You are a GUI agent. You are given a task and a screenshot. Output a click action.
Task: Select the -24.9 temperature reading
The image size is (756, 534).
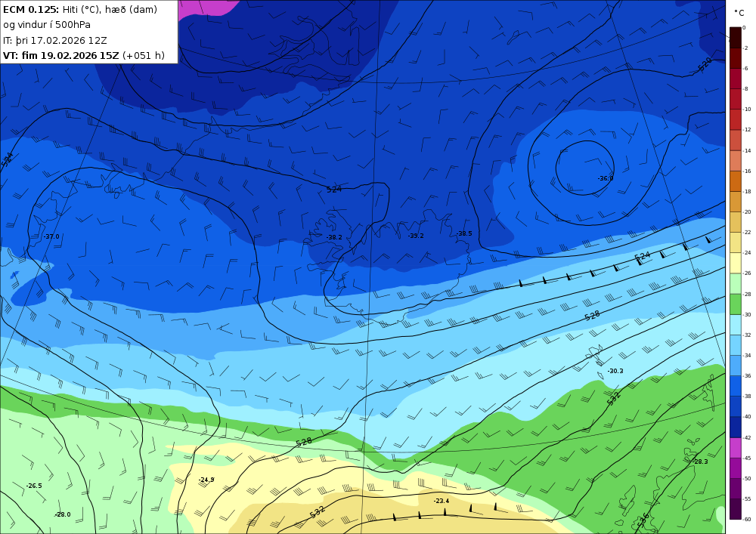(x=206, y=480)
